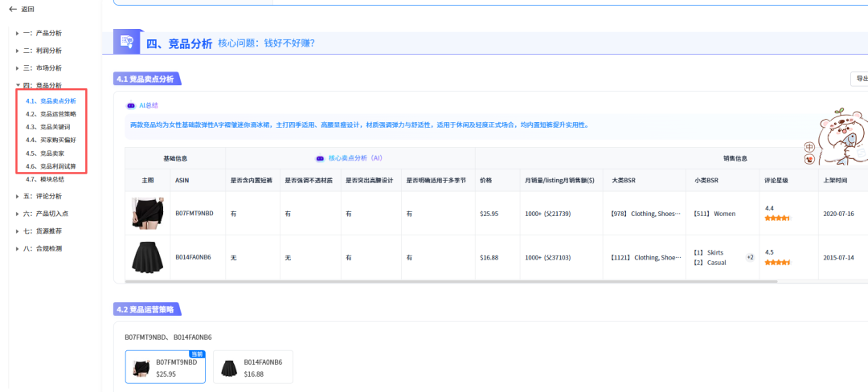868x392 pixels.
Task: Click the 月销量/listing月销售额($) column header
Action: click(x=559, y=180)
